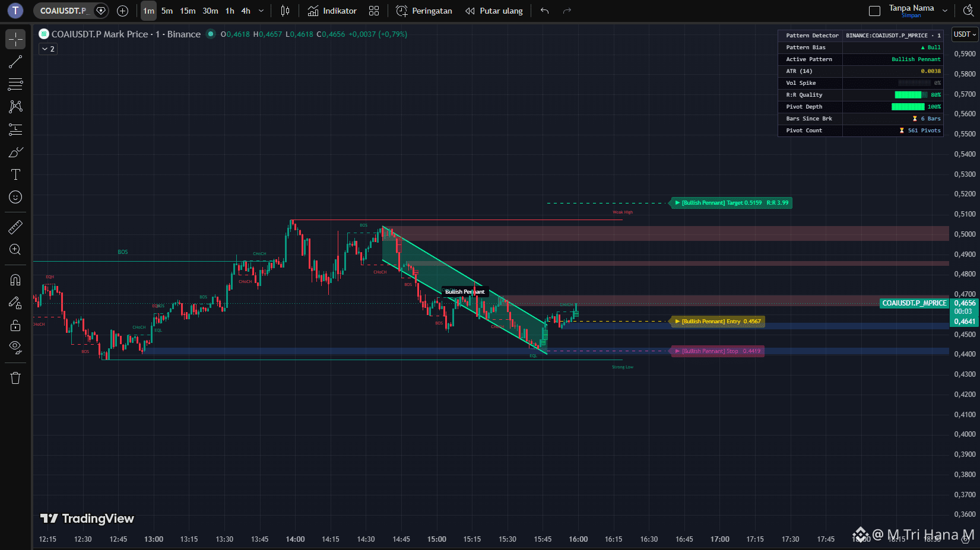
Task: Collapse the indicator legend showing 2
Action: coord(48,49)
